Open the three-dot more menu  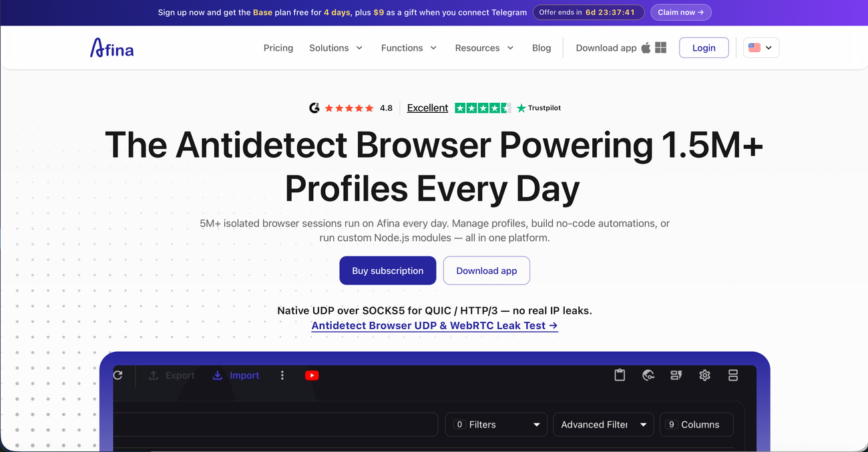282,375
